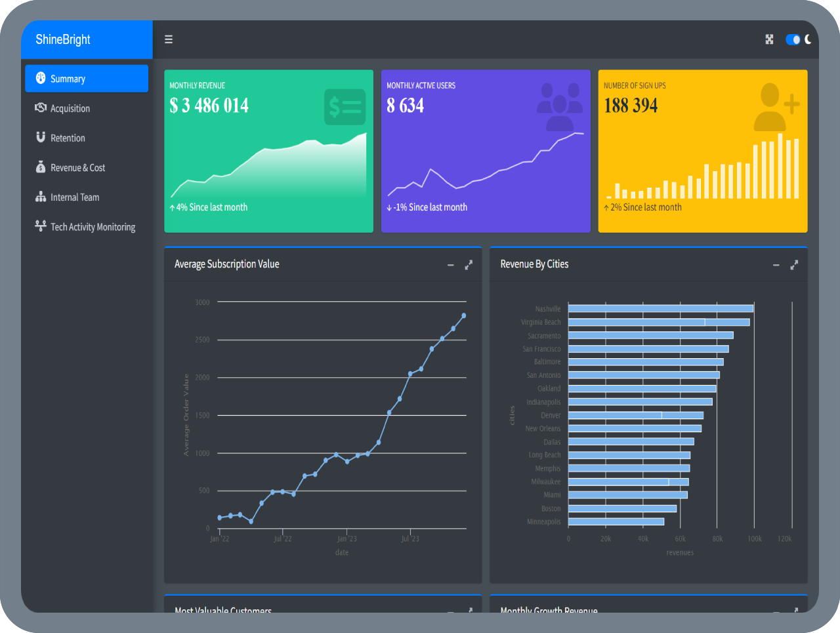
Task: Click the 188 394 sign ups value
Action: pos(631,106)
